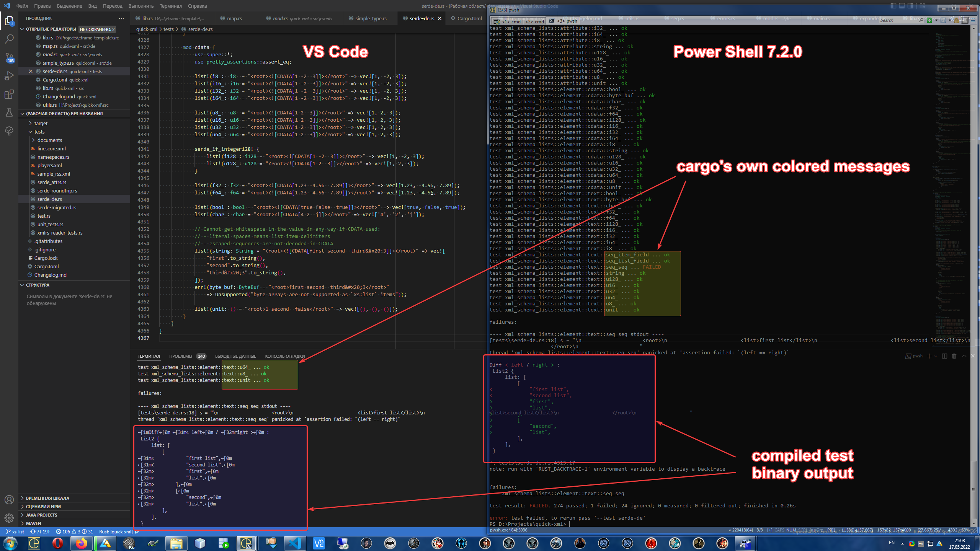980x551 pixels.
Task: Select serde_roundtrip.rs in the file tree
Action: click(57, 191)
